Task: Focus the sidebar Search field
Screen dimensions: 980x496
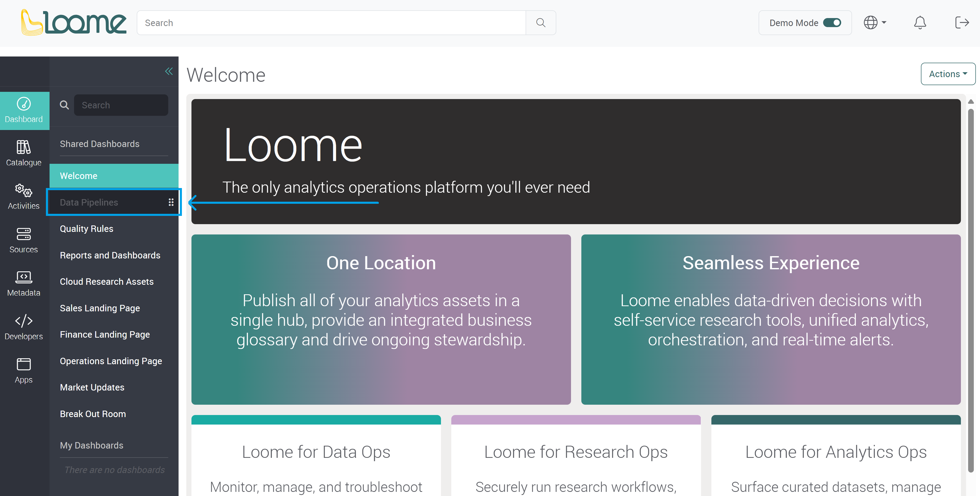Action: (121, 105)
